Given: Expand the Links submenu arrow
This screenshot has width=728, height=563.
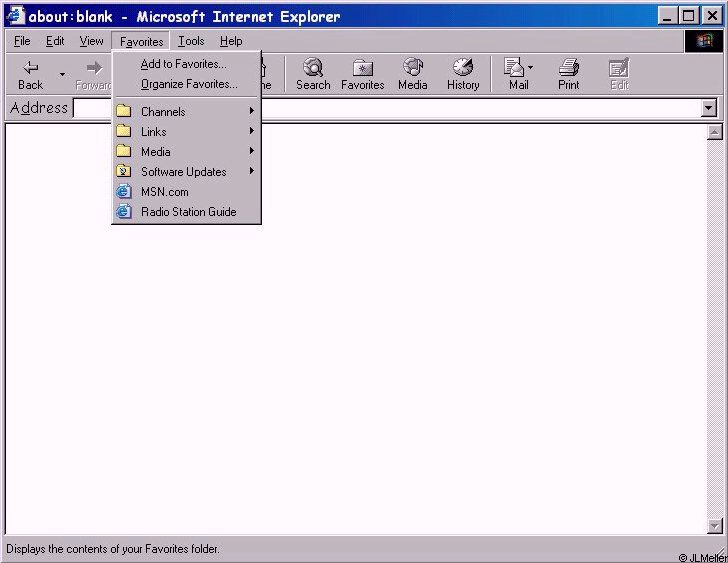Looking at the screenshot, I should 251,131.
